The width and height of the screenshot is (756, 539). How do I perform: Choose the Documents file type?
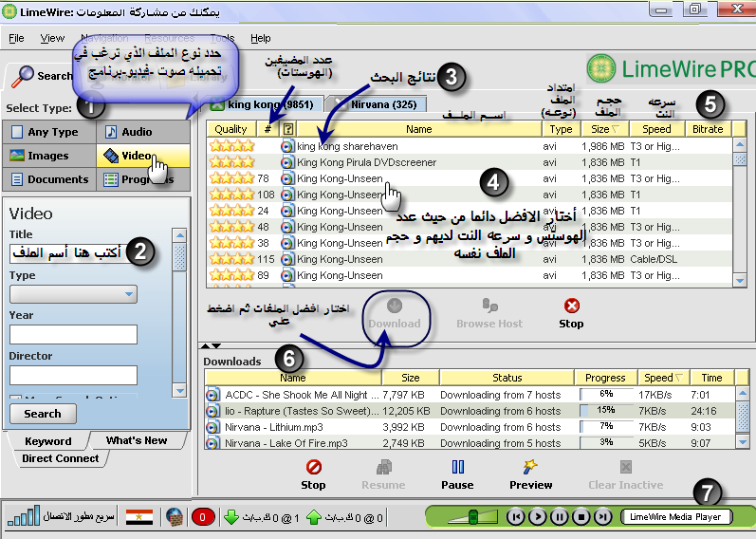(49, 179)
